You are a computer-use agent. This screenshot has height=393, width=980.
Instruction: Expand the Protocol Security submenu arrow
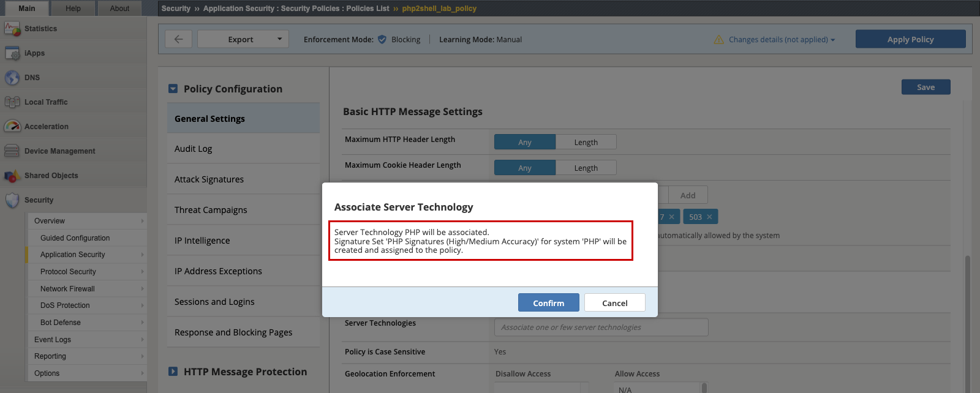[x=143, y=272]
